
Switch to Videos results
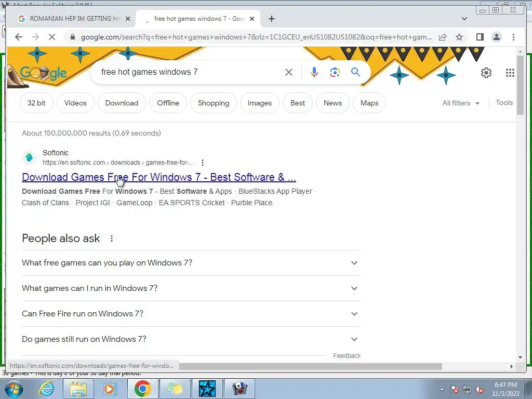[75, 103]
